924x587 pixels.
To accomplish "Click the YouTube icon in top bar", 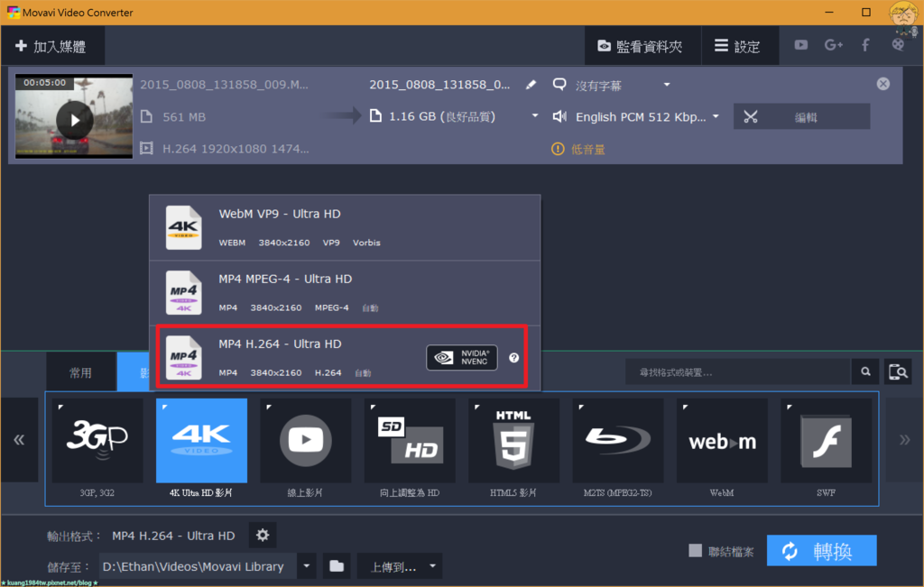I will [801, 45].
